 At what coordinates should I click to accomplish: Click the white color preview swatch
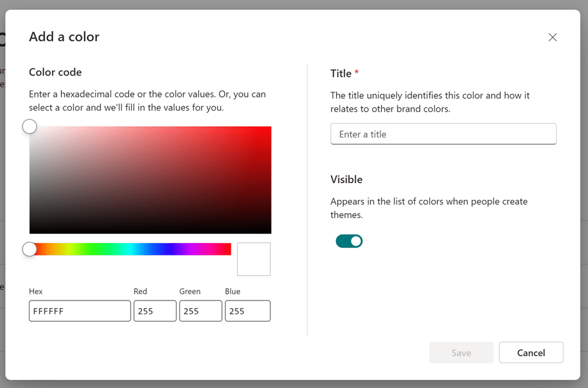(253, 259)
